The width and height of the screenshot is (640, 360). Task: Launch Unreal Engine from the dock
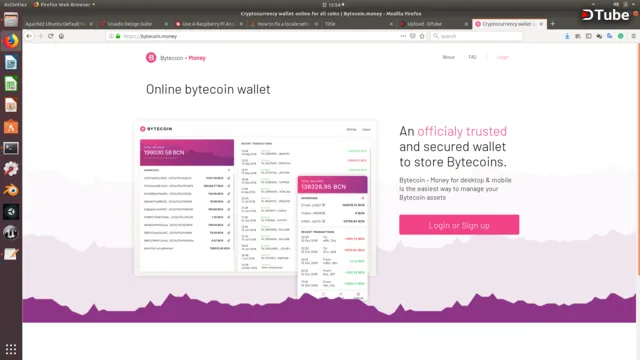tap(11, 233)
